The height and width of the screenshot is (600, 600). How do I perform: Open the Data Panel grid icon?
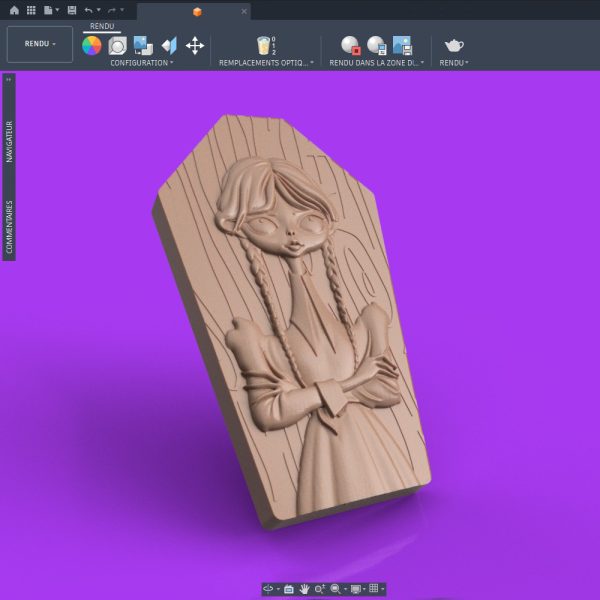pos(31,10)
